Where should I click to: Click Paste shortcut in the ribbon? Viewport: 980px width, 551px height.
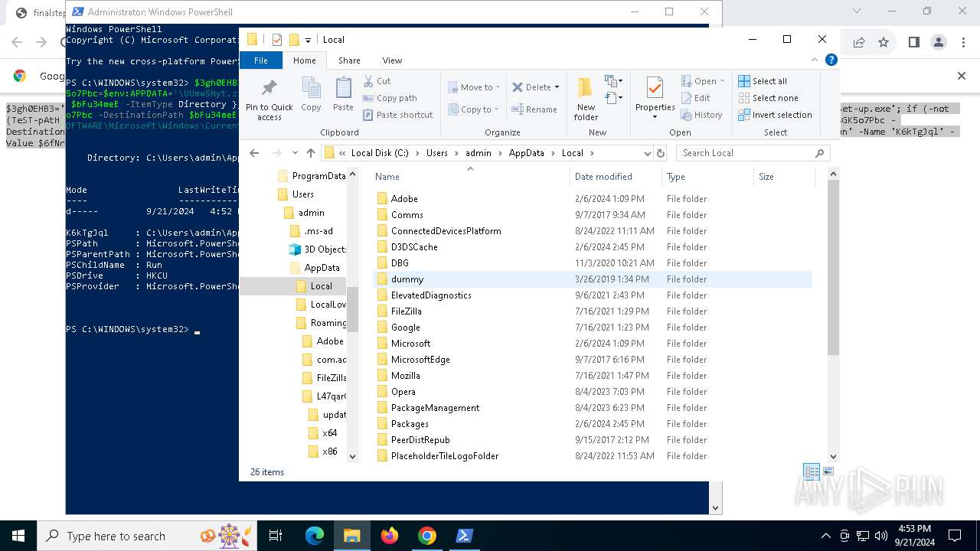point(397,115)
